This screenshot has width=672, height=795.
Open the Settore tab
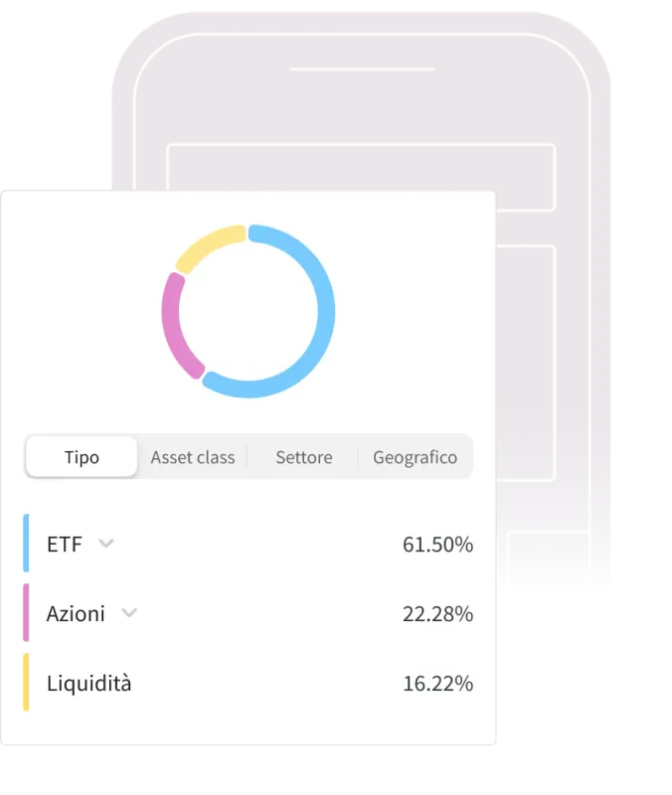click(304, 457)
